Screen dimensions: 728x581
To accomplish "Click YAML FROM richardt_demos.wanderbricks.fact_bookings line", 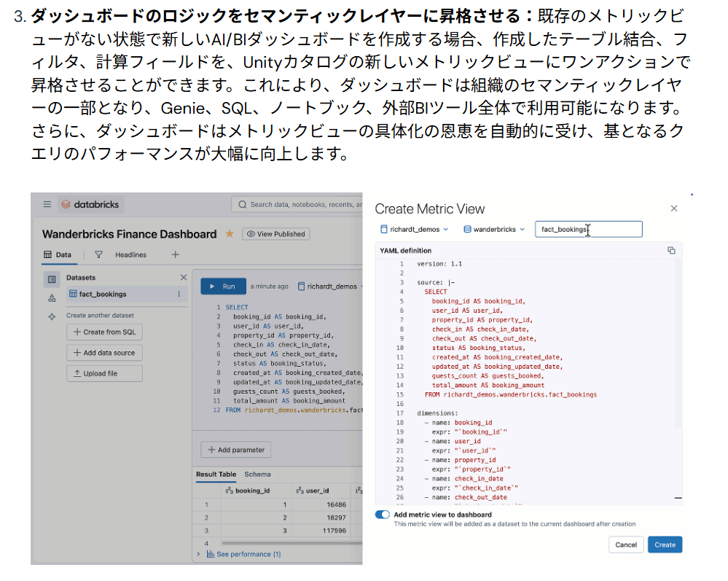I will coord(511,394).
